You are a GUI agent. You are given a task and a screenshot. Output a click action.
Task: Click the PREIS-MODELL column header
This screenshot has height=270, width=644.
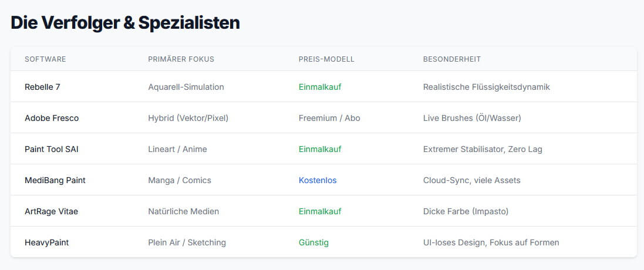point(326,59)
